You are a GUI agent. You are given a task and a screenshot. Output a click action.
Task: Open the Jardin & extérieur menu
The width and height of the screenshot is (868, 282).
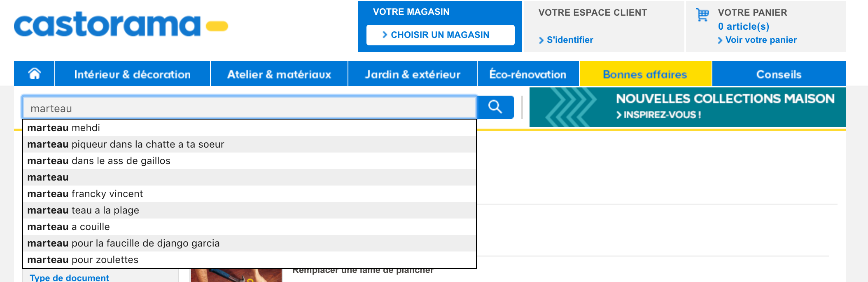click(412, 74)
